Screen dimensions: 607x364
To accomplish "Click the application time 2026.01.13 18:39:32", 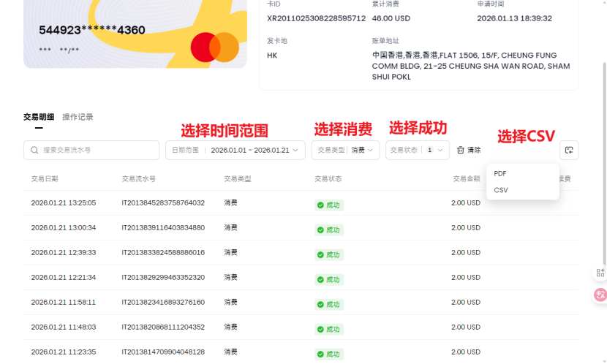I will [x=514, y=18].
